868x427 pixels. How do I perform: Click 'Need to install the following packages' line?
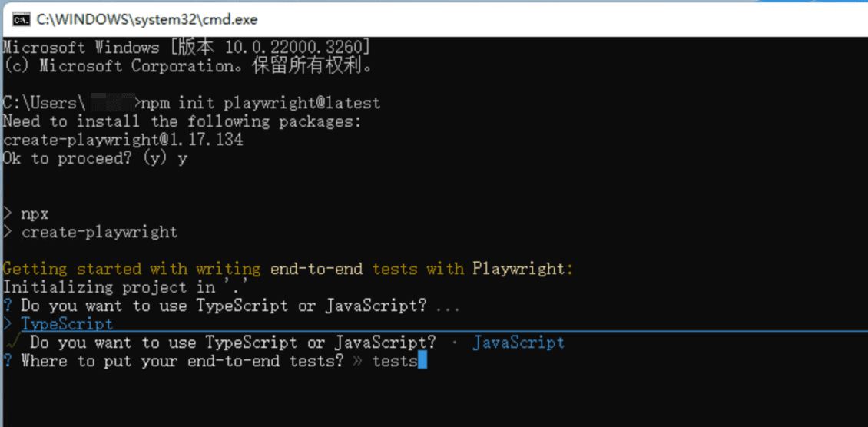(x=182, y=121)
